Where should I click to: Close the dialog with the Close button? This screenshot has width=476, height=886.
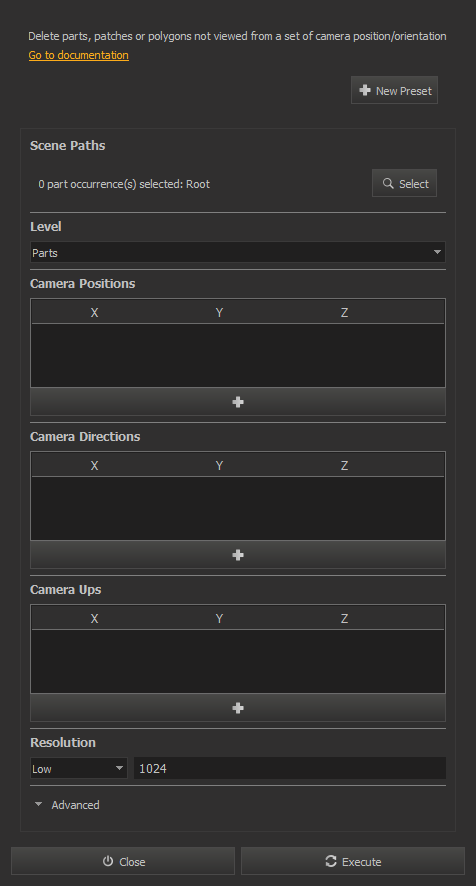click(123, 861)
